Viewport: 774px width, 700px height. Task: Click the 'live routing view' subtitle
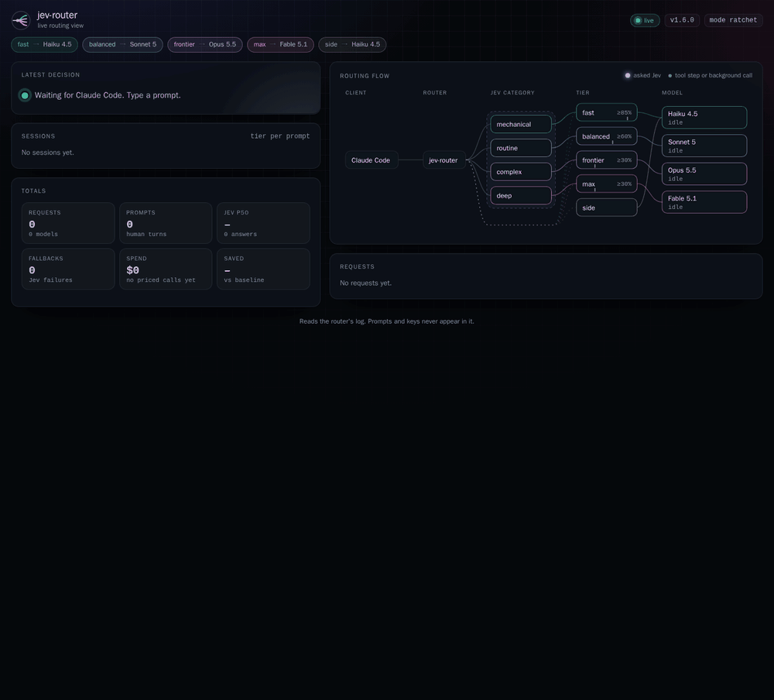tap(60, 26)
